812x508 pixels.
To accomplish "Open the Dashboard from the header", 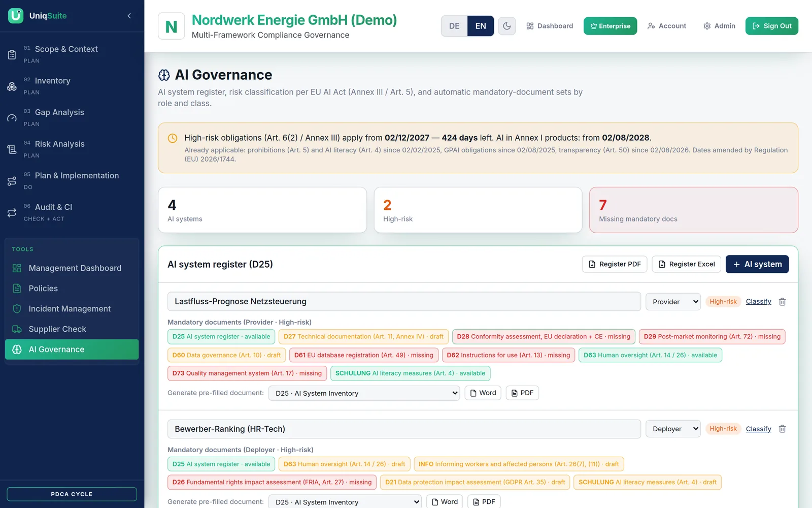I will point(550,26).
